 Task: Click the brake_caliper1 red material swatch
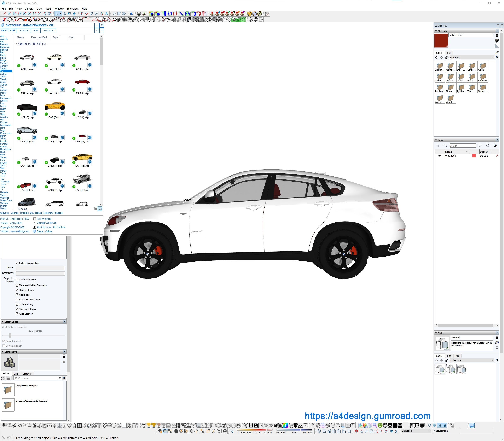click(441, 41)
